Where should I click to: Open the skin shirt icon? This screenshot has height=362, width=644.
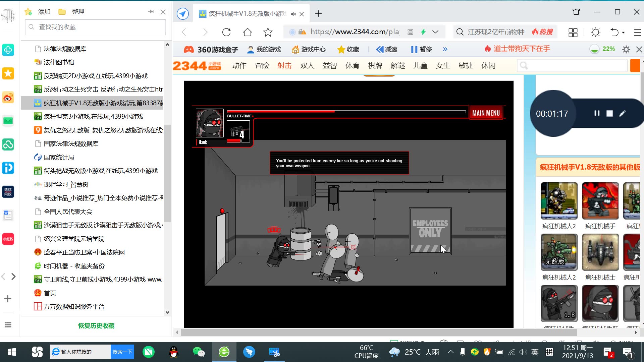(576, 12)
